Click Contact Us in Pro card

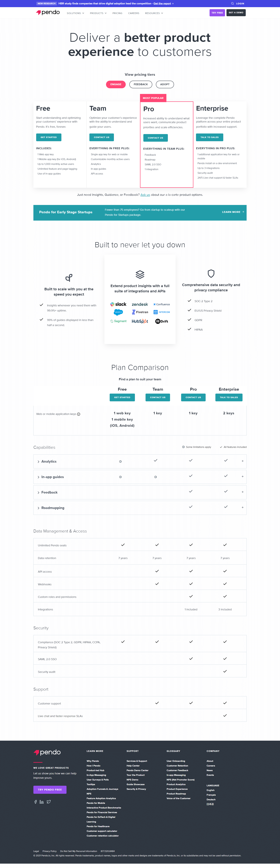(x=155, y=138)
